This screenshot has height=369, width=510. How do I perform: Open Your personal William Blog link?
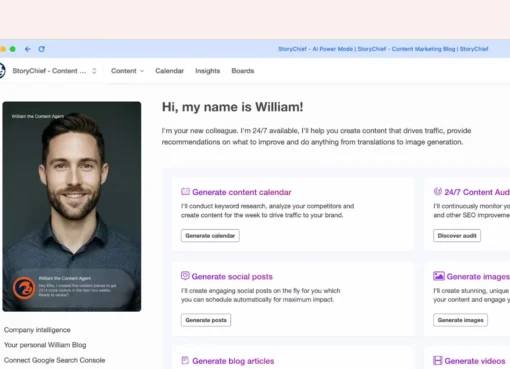tap(45, 345)
